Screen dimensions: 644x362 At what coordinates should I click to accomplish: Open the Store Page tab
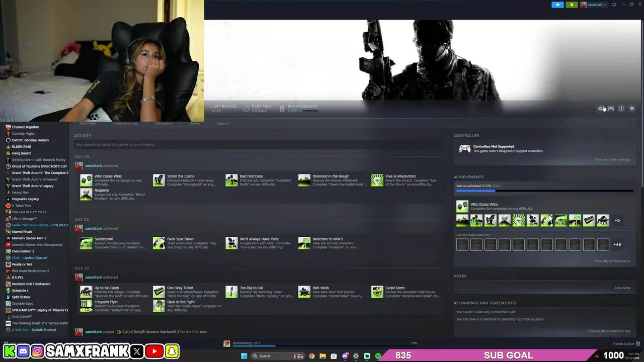88,123
